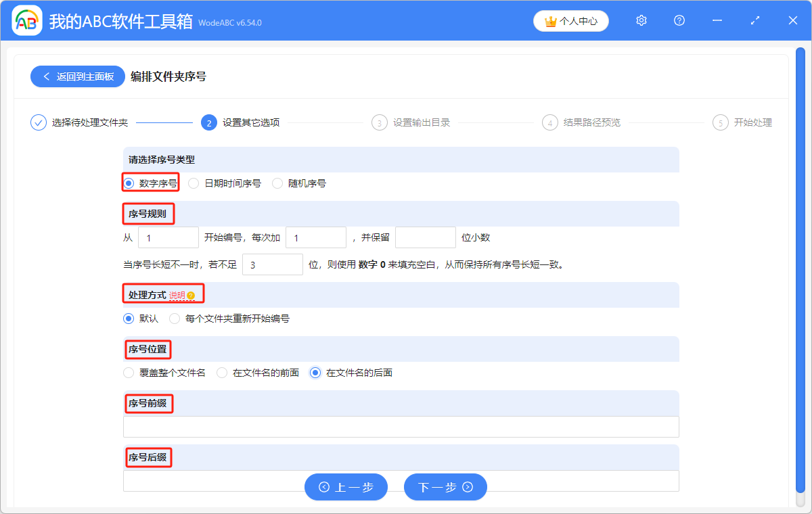The image size is (812, 514).
Task: Click the step 3 circle 设置输出目录
Action: [x=379, y=122]
